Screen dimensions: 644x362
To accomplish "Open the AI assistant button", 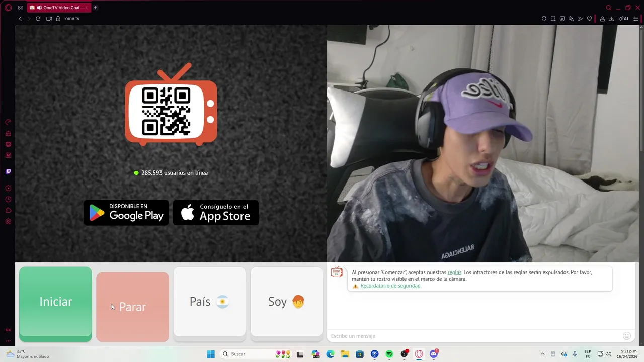I will tap(623, 19).
